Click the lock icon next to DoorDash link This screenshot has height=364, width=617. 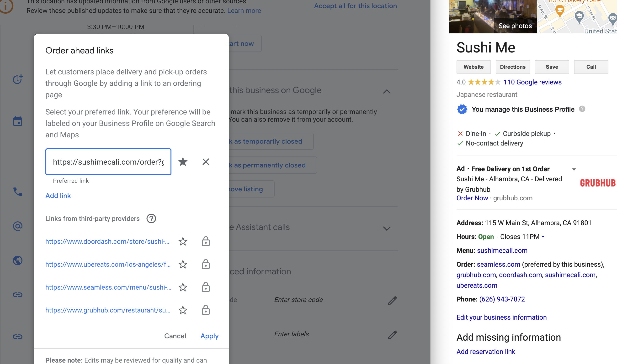pyautogui.click(x=206, y=241)
